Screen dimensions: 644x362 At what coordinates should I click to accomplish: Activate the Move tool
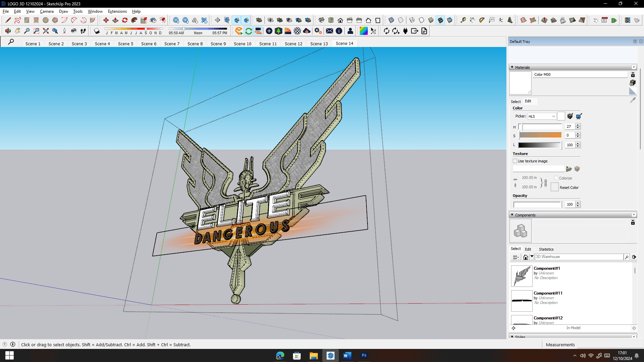click(106, 20)
